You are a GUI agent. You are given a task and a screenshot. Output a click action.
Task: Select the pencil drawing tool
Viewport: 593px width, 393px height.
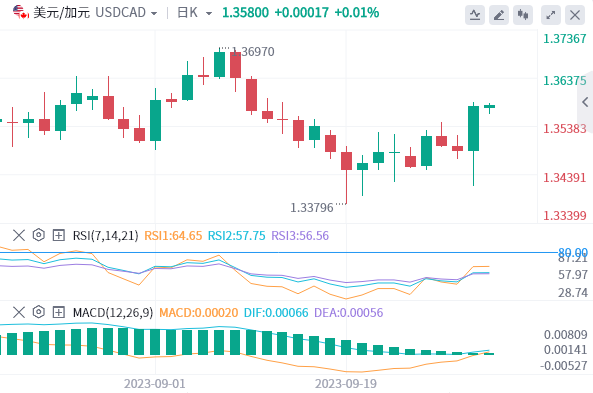tap(499, 15)
